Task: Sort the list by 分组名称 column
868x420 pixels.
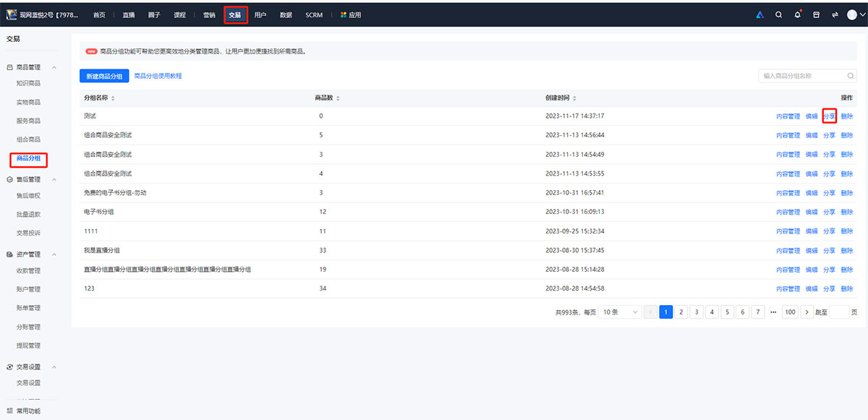Action: (x=112, y=98)
